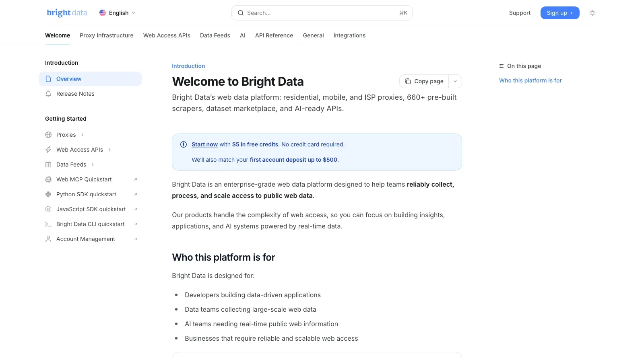Open the AI tab

[243, 35]
